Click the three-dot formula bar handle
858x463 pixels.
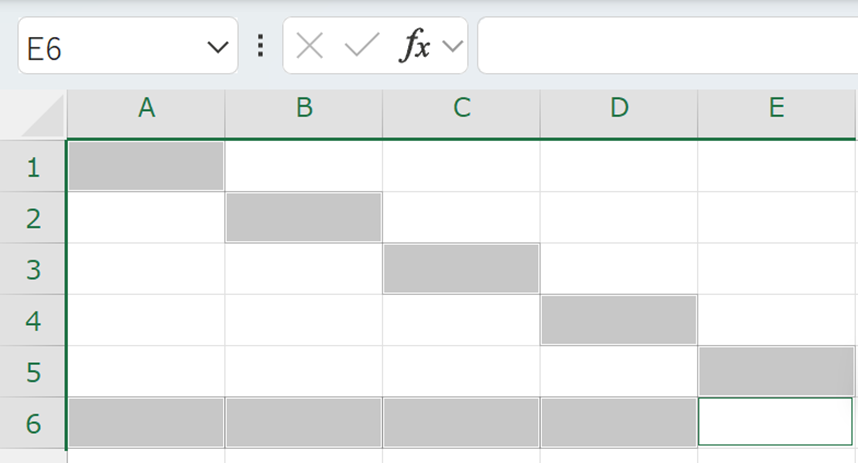(261, 46)
